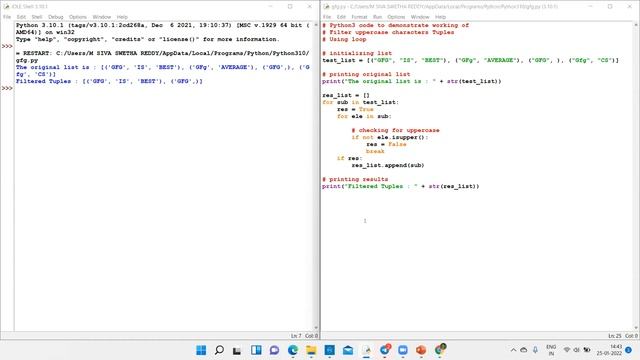Open File menu in IDLE Shell window
Screen dimensions: 640x360
coord(7,17)
